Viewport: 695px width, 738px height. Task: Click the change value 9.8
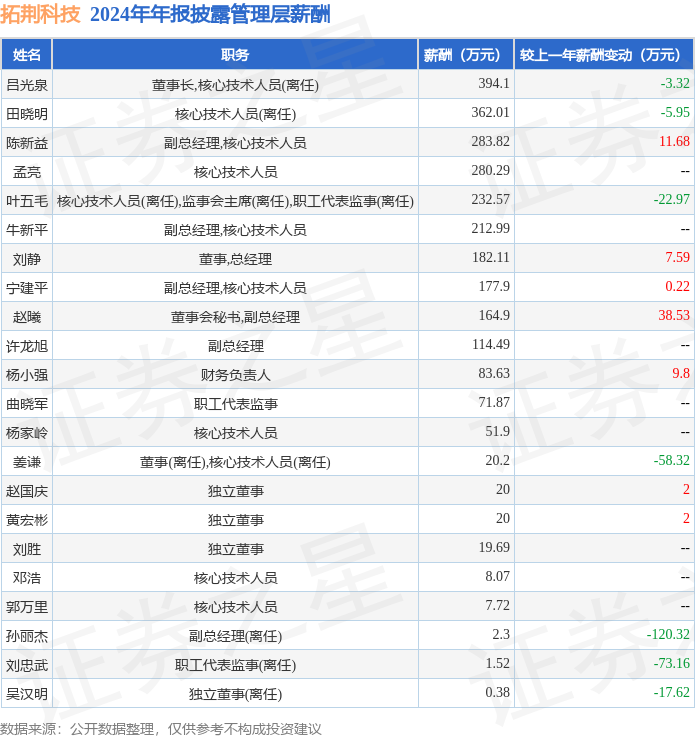click(x=680, y=373)
